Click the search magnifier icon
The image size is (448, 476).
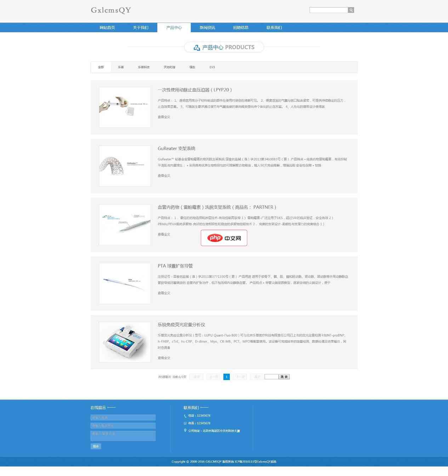coord(351,10)
